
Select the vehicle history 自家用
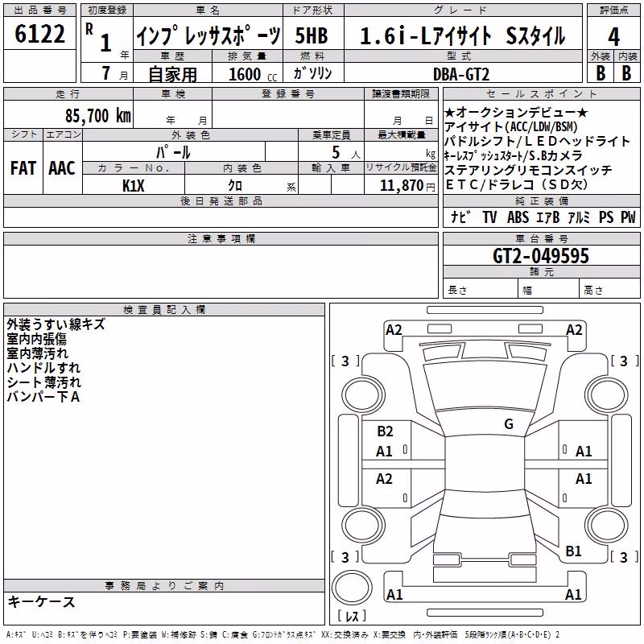[172, 74]
